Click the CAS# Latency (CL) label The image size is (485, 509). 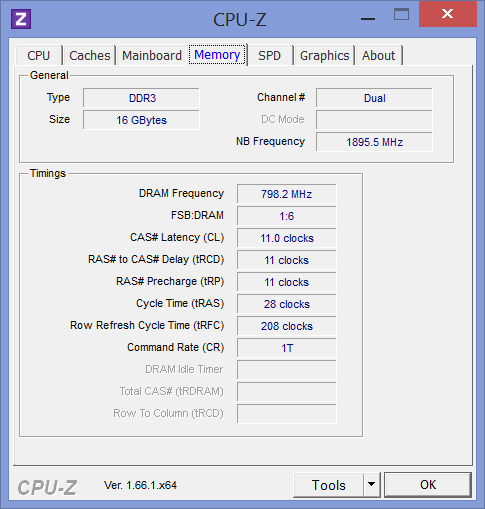pyautogui.click(x=177, y=237)
